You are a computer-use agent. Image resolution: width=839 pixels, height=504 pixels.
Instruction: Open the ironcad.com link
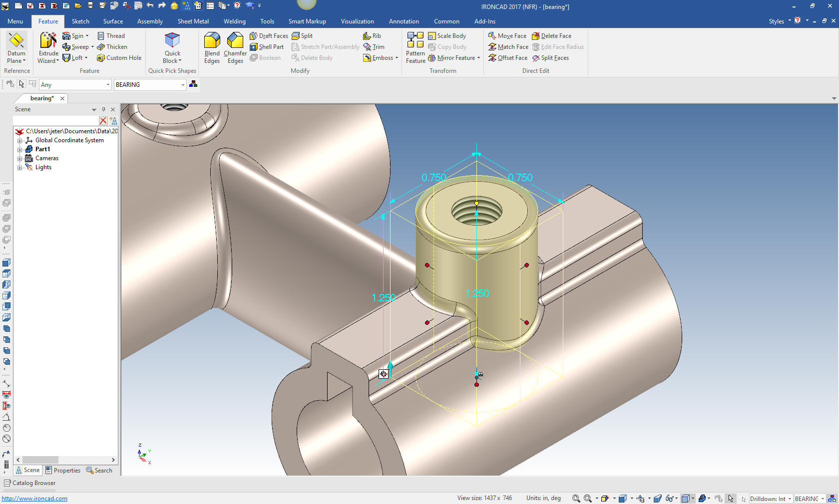(34, 499)
